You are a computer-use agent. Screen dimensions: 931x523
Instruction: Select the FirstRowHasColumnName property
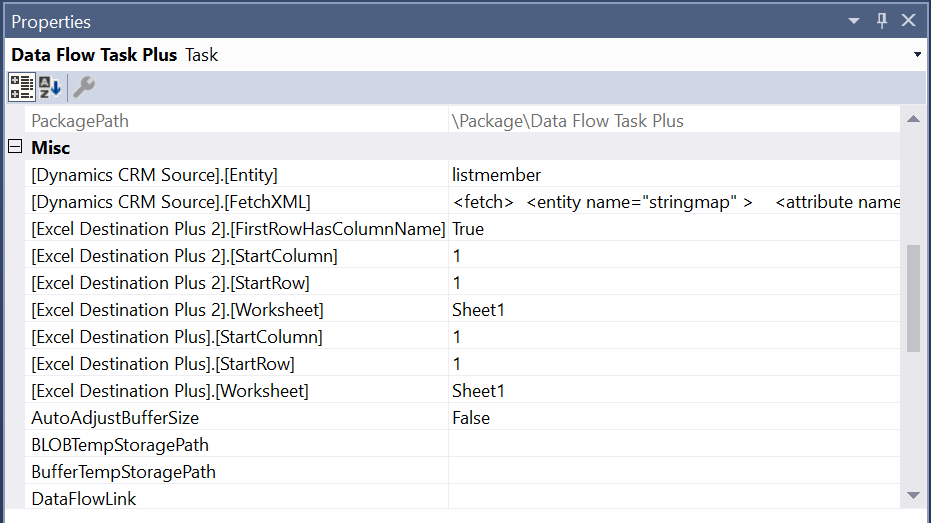pos(236,229)
